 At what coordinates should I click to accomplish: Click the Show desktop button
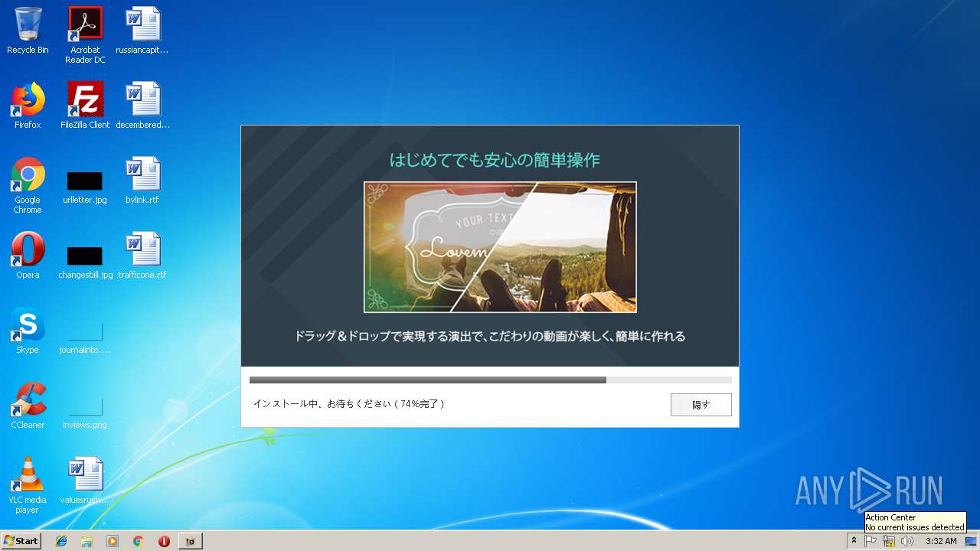972,541
